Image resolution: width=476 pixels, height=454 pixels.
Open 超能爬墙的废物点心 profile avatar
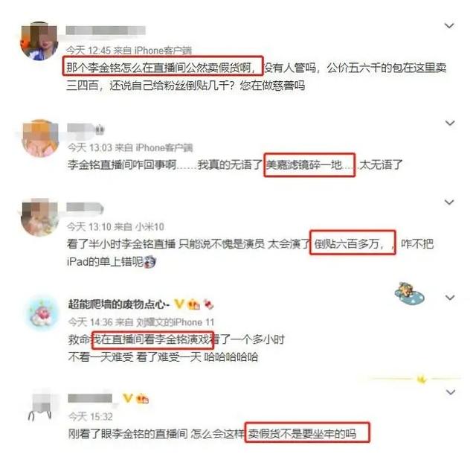point(42,313)
